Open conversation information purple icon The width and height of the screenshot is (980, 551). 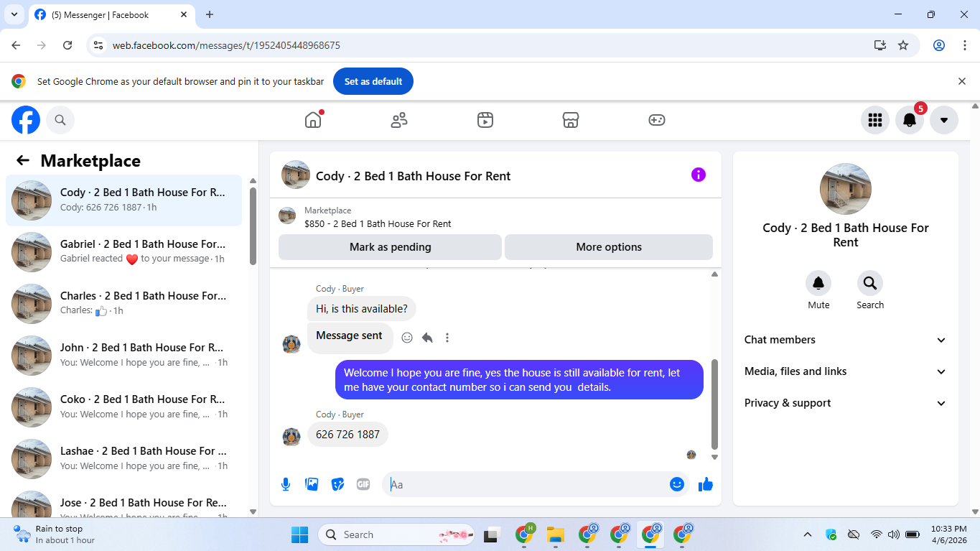tap(699, 175)
